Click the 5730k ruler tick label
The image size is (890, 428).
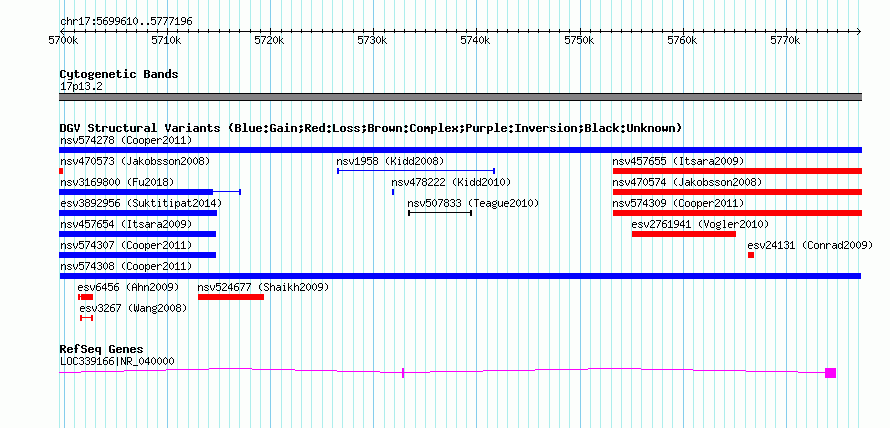pyautogui.click(x=373, y=41)
